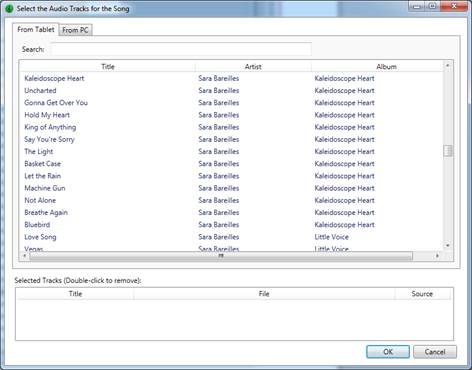Confirm selection with OK button

388,352
